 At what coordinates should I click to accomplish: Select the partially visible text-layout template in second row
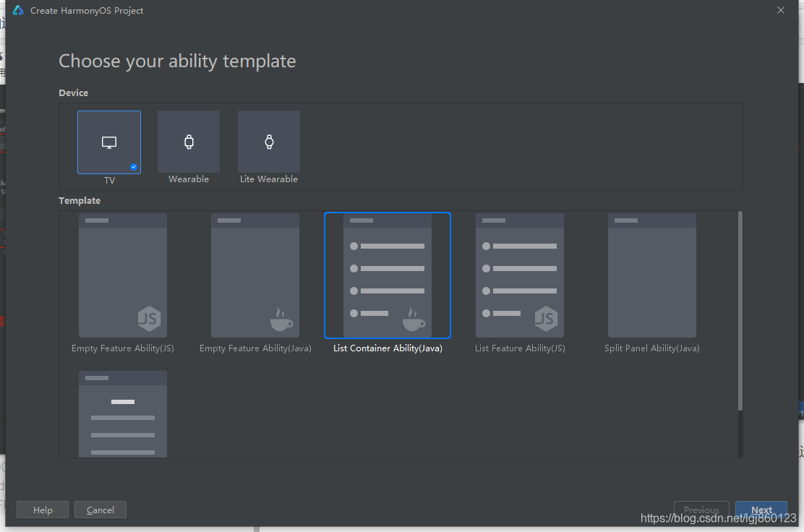123,414
